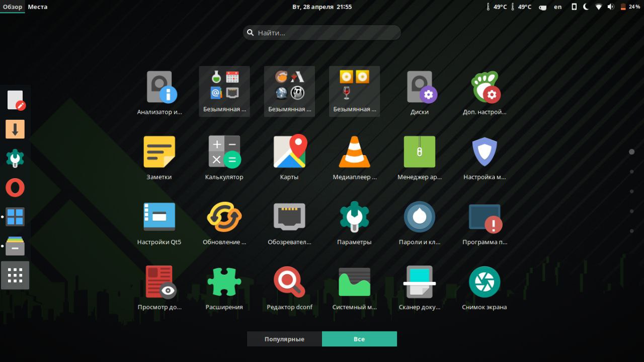
Task: Click the text editor icon in the dock
Action: pos(15,100)
